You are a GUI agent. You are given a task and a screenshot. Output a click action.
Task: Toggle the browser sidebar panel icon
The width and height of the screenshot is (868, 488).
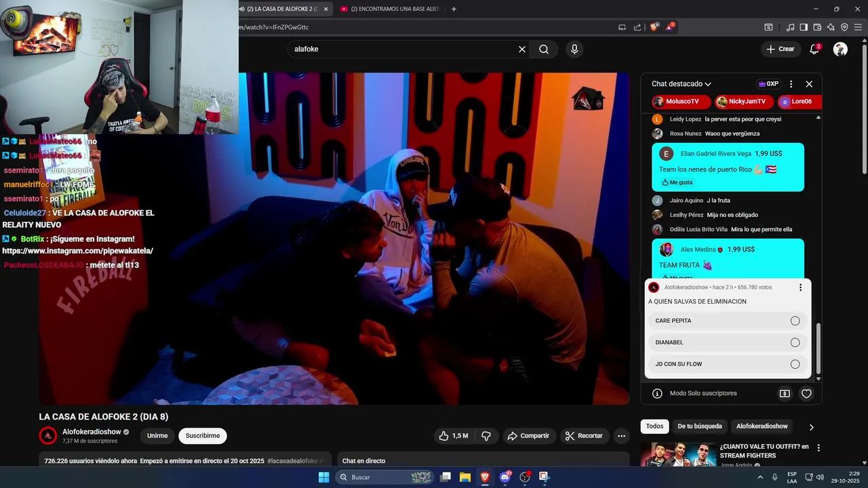pyautogui.click(x=804, y=27)
